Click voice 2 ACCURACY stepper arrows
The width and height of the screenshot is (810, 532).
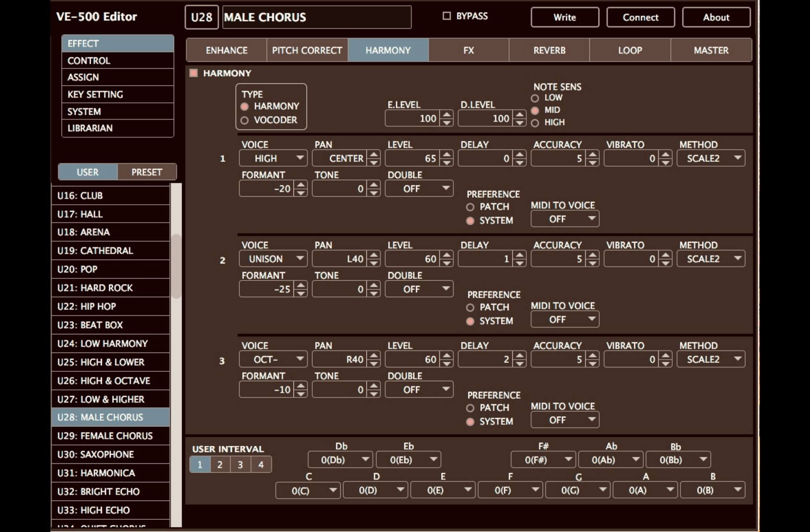[592, 258]
